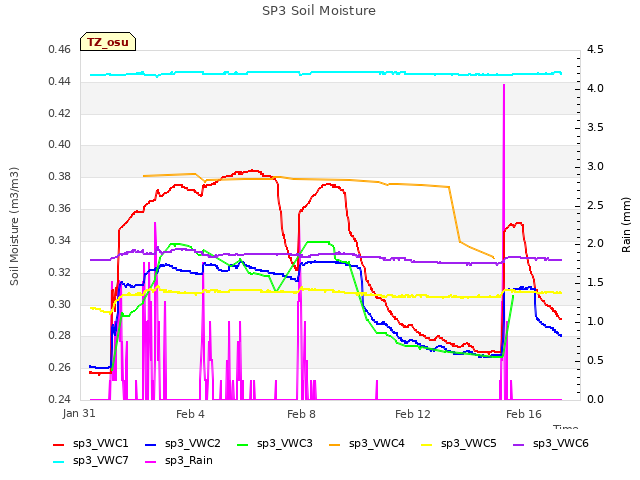Click the red sp3_VWC1 legend color marker
The width and height of the screenshot is (640, 480).
pyautogui.click(x=59, y=444)
